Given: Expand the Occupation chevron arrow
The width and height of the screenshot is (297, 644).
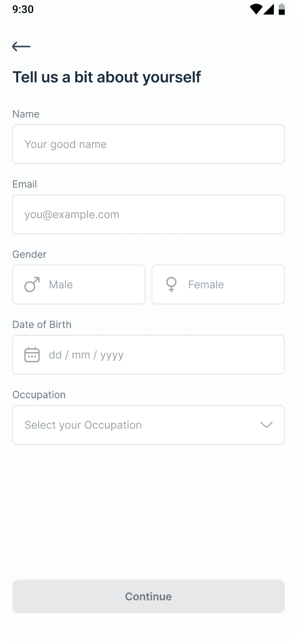Looking at the screenshot, I should pyautogui.click(x=266, y=425).
